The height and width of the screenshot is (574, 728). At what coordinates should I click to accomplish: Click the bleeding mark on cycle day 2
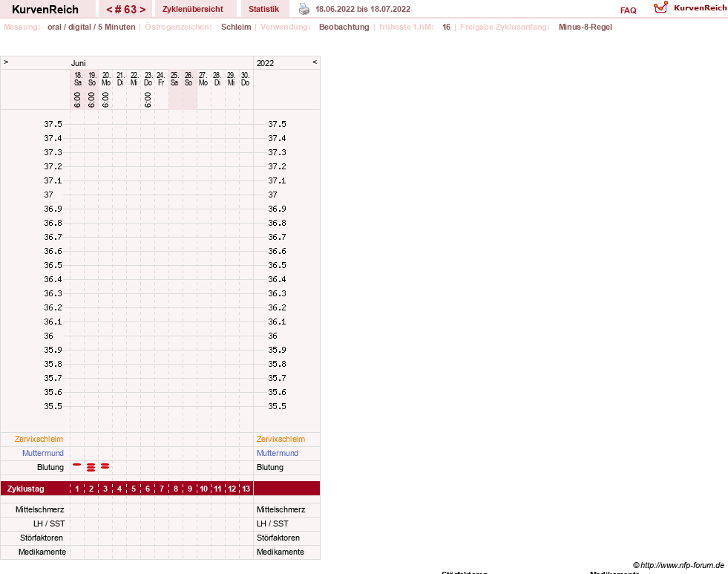click(91, 467)
